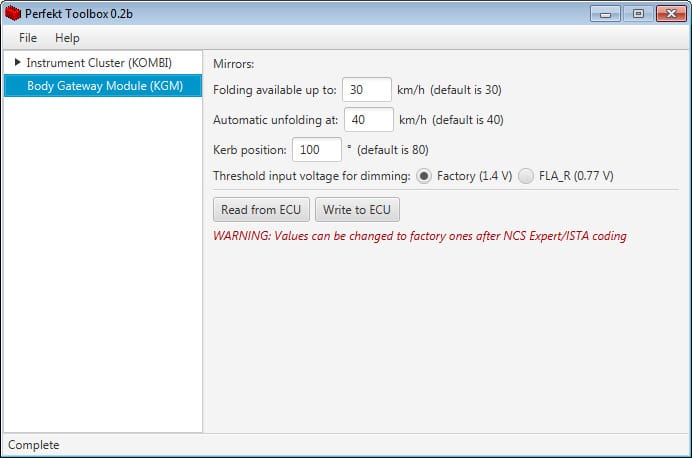Viewport: 692px width, 458px height.
Task: Open the Help menu
Action: (67, 38)
